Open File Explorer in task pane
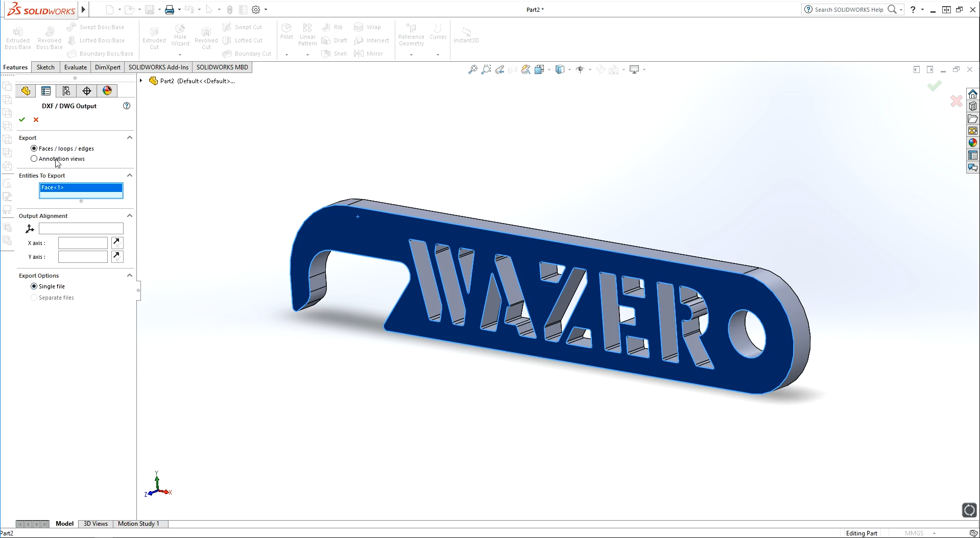 click(973, 118)
